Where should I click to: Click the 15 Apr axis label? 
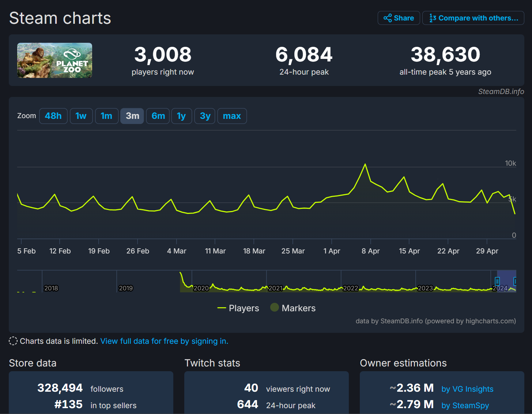tap(409, 251)
